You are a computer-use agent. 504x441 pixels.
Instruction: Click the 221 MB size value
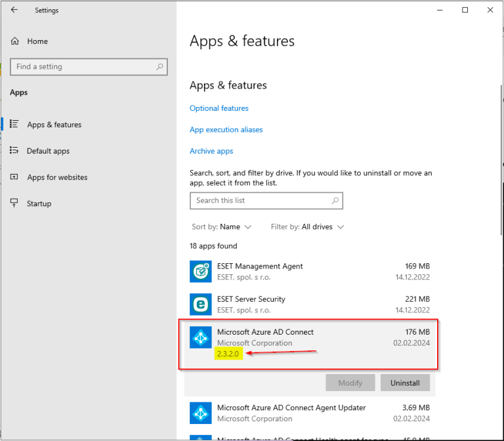click(417, 299)
